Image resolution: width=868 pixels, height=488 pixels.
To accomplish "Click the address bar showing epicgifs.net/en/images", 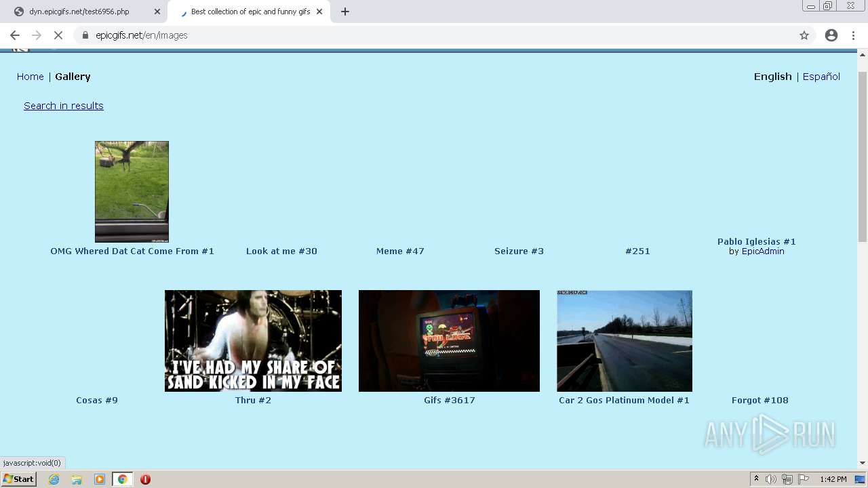I will (434, 35).
